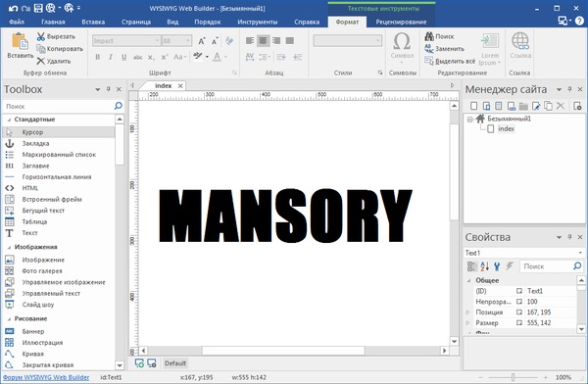Screen dimensions: 588x384
Task: Open the styles combo box
Action: (x=348, y=40)
